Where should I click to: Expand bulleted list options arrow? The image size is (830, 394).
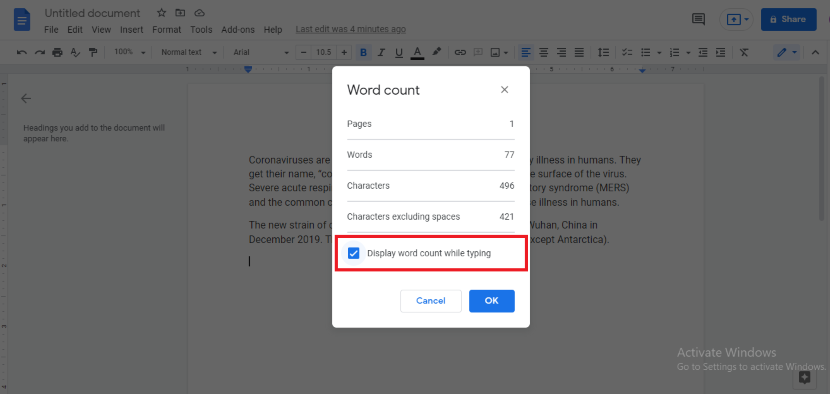(x=659, y=52)
